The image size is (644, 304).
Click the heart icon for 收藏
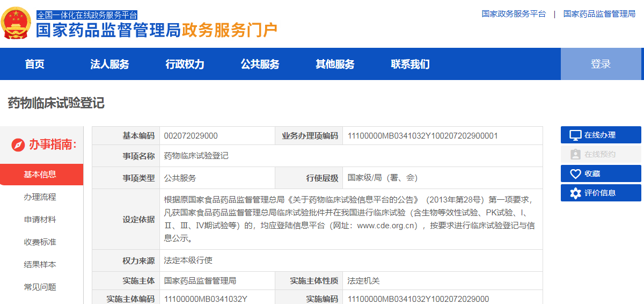click(x=575, y=174)
